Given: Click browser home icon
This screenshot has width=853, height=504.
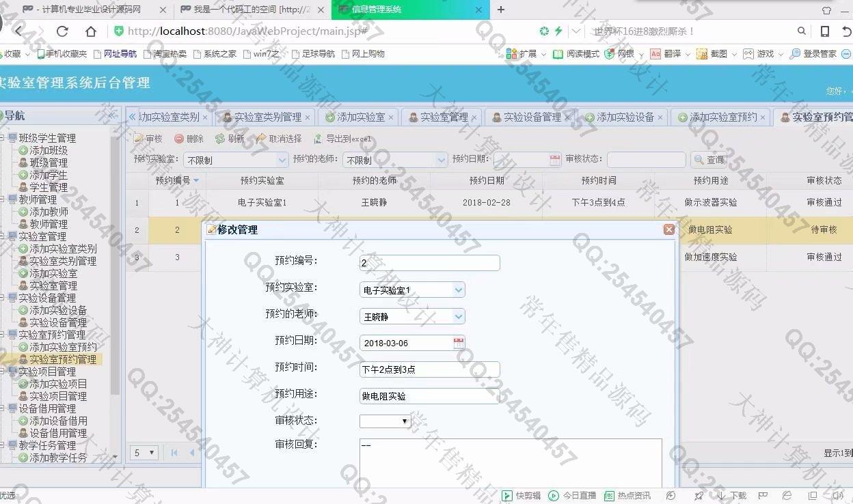Looking at the screenshot, I should pyautogui.click(x=90, y=31).
